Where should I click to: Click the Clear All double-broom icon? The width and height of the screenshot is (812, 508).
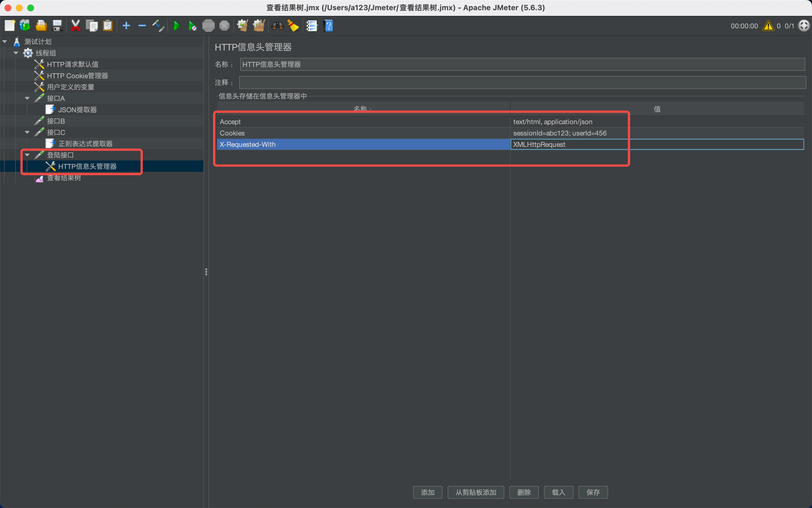[x=259, y=26]
